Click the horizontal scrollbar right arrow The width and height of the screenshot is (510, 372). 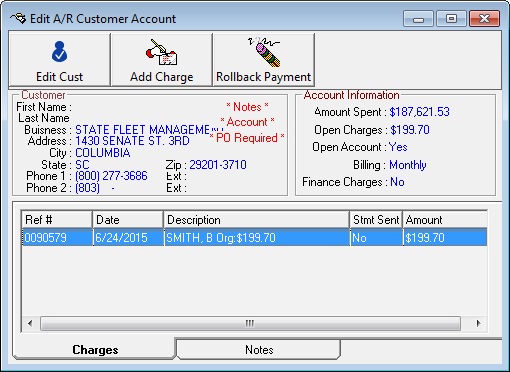coord(479,323)
